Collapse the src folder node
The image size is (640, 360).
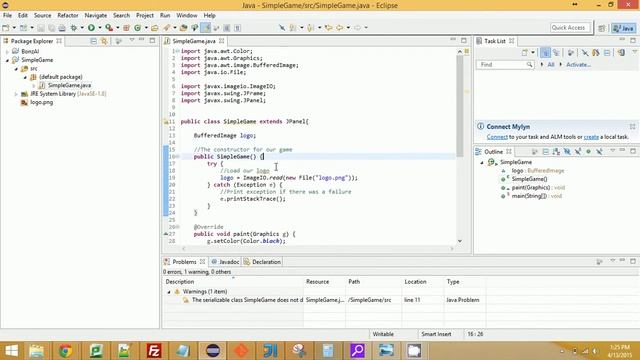16,69
